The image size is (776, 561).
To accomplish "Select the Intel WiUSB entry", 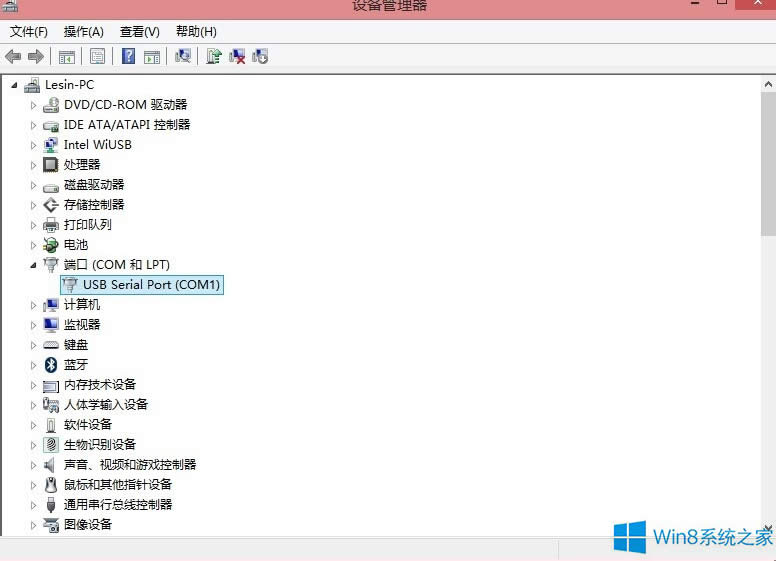I will [x=97, y=145].
